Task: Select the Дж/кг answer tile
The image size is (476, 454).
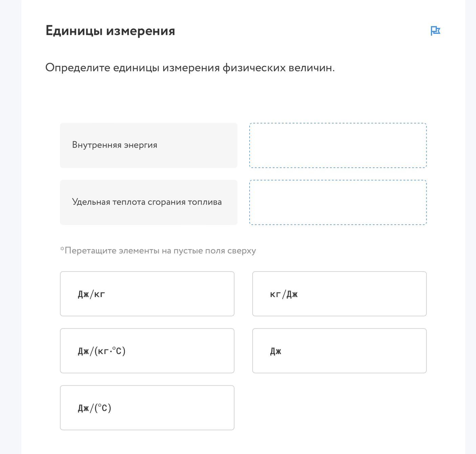Action: tap(147, 294)
